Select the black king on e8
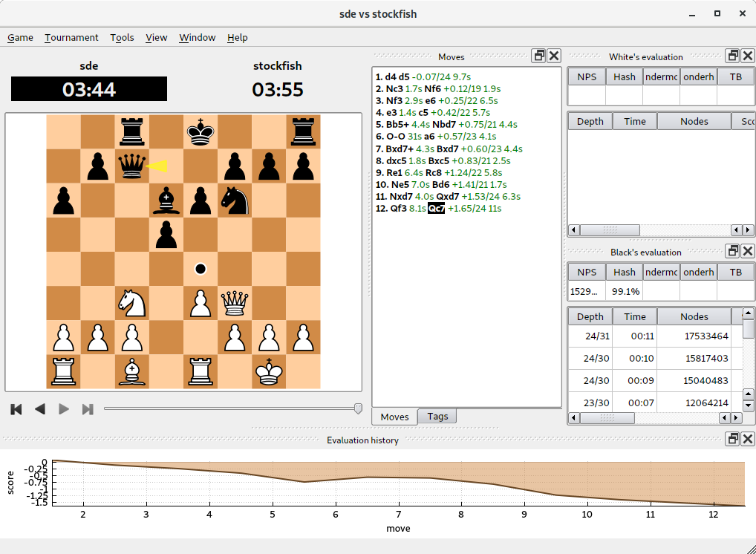Screen dimensions: 756x554 (x=201, y=132)
